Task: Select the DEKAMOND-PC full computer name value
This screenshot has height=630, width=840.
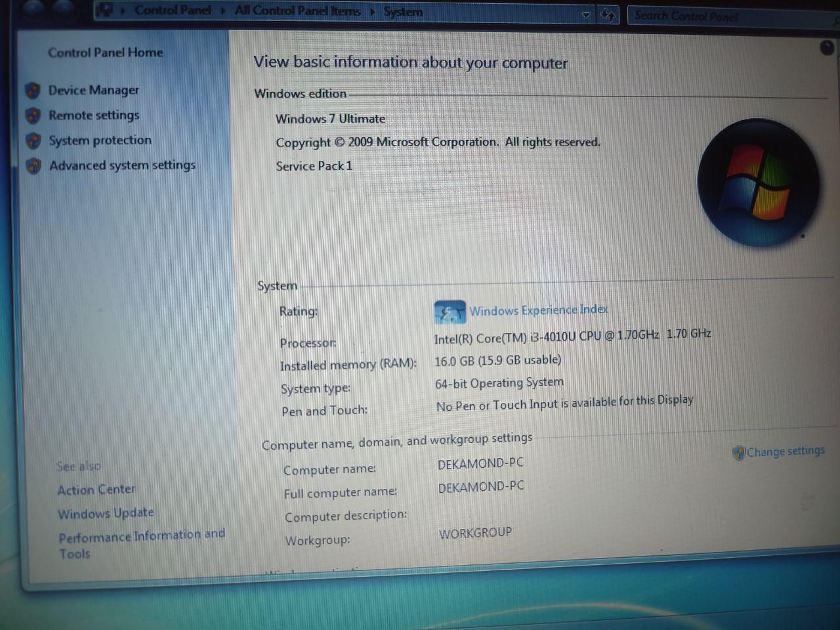Action: pyautogui.click(x=481, y=487)
